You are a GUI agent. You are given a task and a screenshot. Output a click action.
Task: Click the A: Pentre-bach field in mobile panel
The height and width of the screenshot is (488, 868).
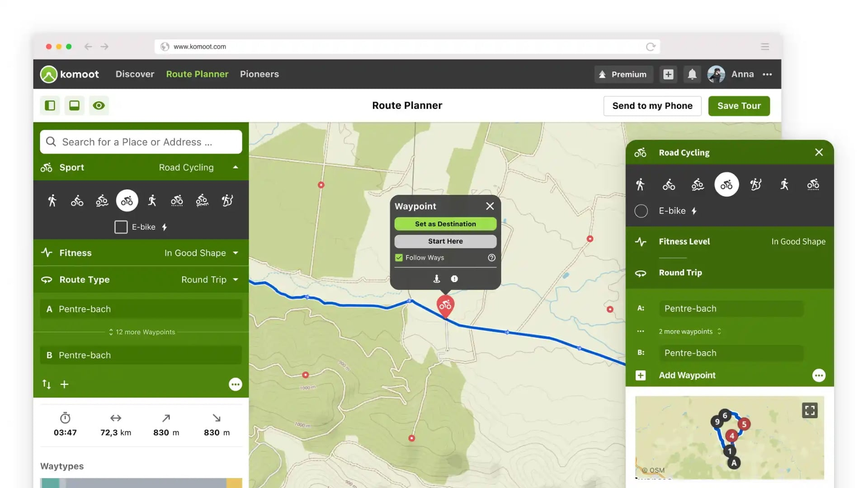click(x=731, y=309)
